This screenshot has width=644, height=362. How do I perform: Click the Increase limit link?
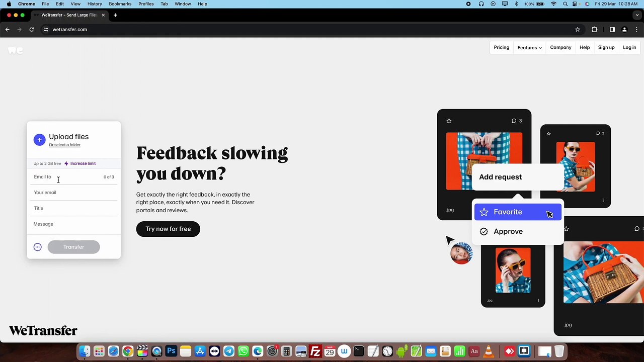pyautogui.click(x=83, y=163)
